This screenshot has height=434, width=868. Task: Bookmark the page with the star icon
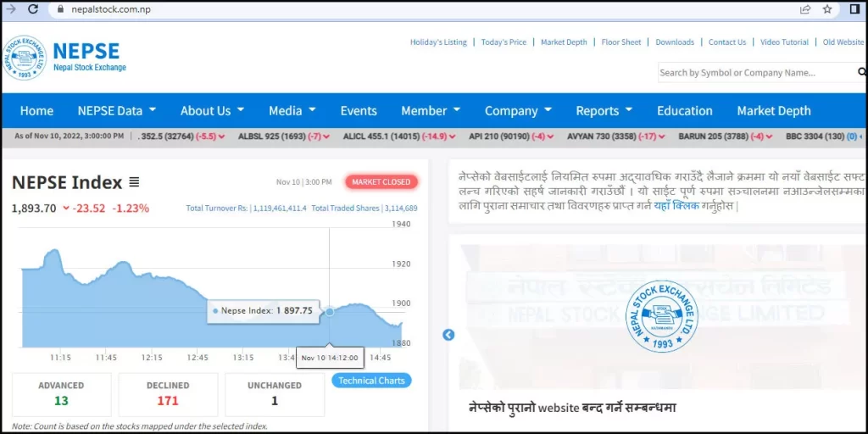[827, 8]
